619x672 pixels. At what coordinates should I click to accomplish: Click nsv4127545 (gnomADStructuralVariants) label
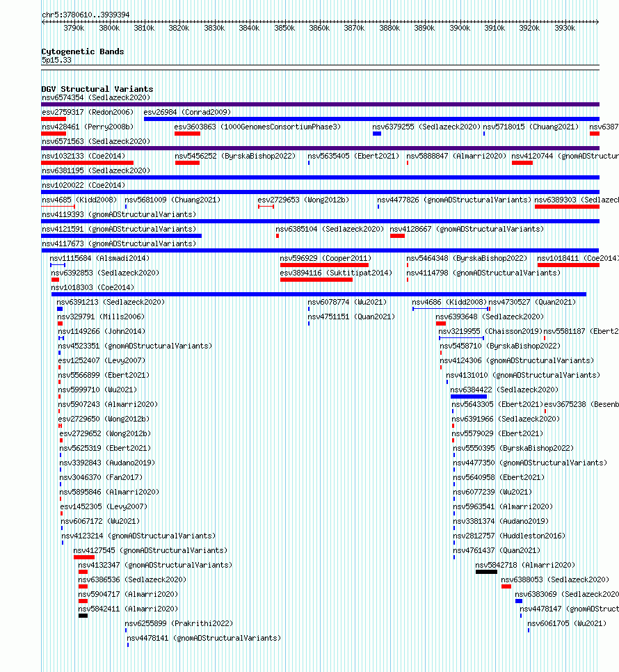(x=150, y=550)
